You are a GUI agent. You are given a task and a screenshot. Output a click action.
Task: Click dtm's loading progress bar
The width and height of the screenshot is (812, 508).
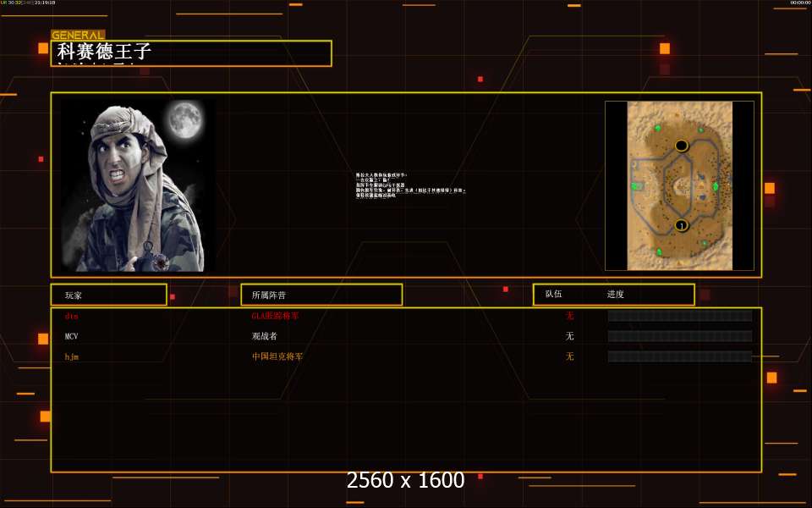(679, 316)
